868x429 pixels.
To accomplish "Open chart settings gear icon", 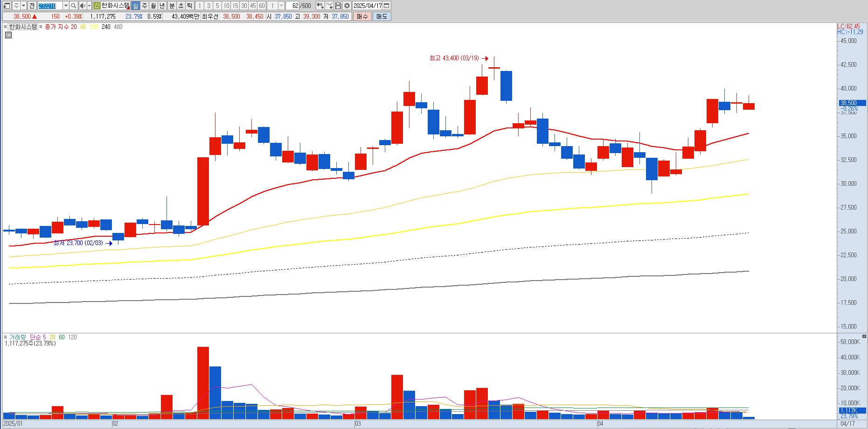I will point(347,6).
